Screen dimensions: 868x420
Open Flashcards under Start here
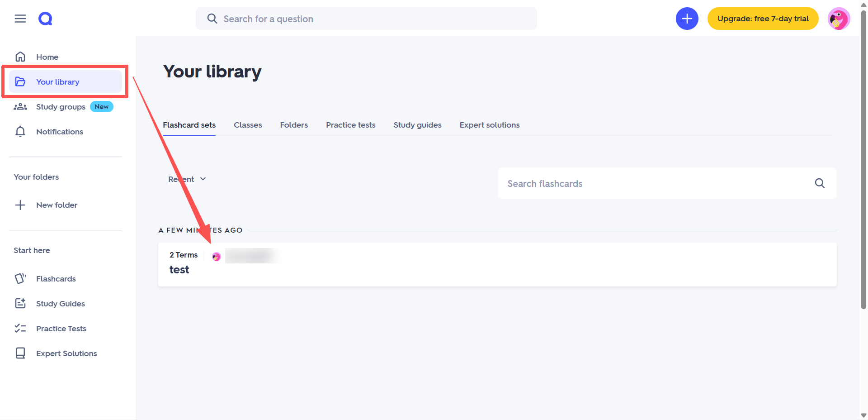66,279
